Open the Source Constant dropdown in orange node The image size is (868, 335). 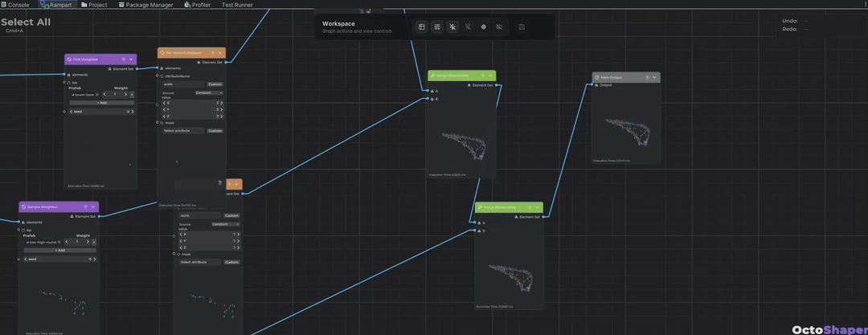209,93
